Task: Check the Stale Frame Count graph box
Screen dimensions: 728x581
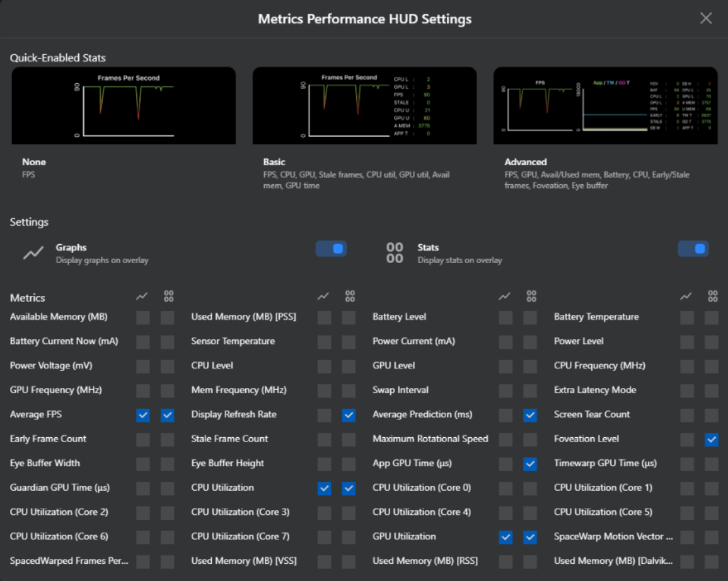Action: point(324,440)
